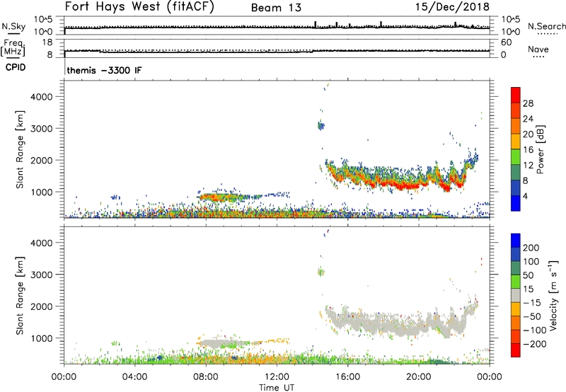Pick the red bottom segment of Velocity colorbar
This screenshot has height=392, width=566.
coord(516,350)
